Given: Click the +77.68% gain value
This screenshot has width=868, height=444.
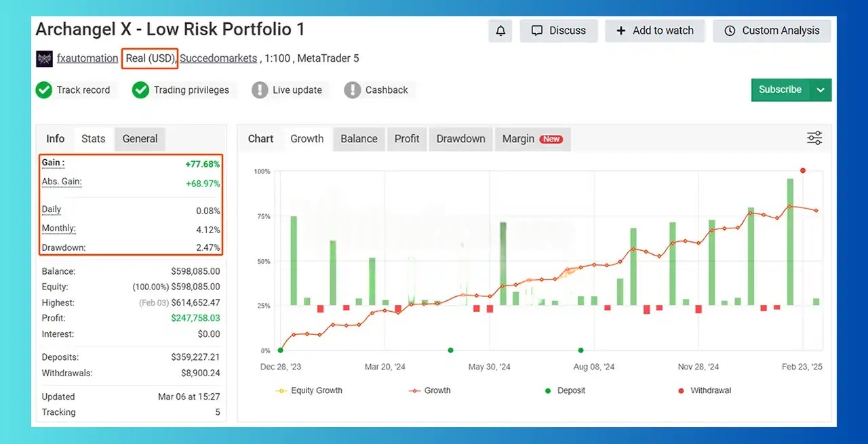Looking at the screenshot, I should click(x=203, y=164).
